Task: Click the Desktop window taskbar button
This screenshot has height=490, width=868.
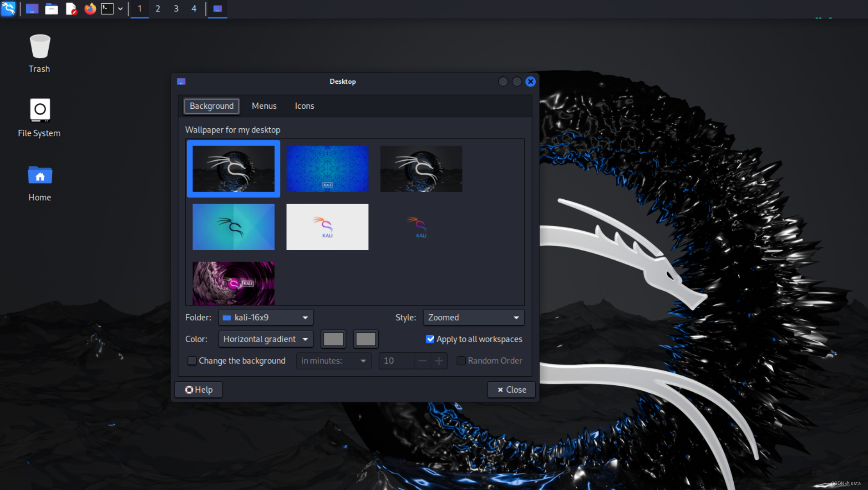Action: click(x=218, y=9)
